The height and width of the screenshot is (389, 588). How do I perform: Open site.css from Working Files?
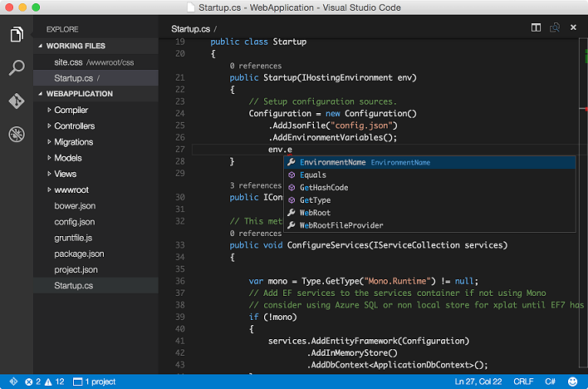(x=66, y=62)
